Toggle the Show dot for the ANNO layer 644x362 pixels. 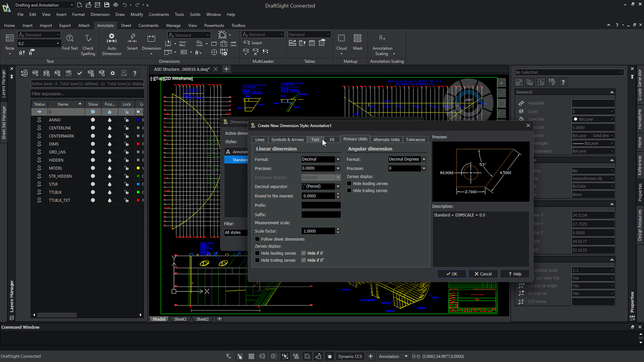pos(93,119)
